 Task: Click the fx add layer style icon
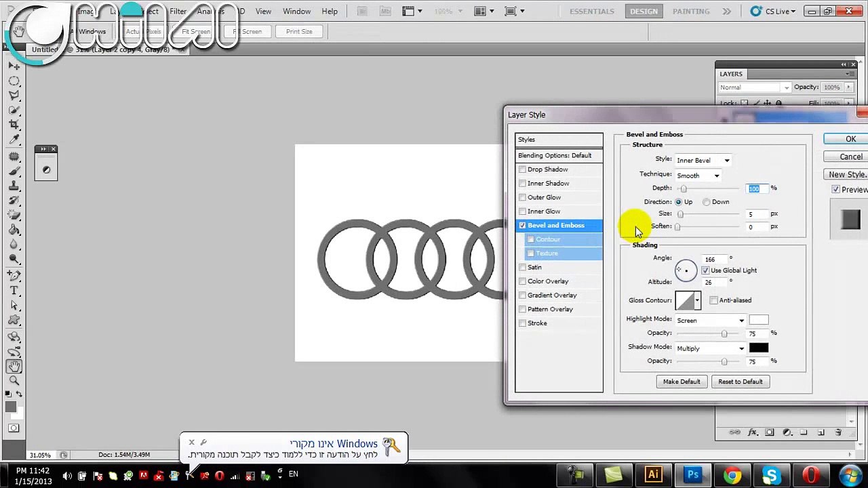[x=752, y=432]
